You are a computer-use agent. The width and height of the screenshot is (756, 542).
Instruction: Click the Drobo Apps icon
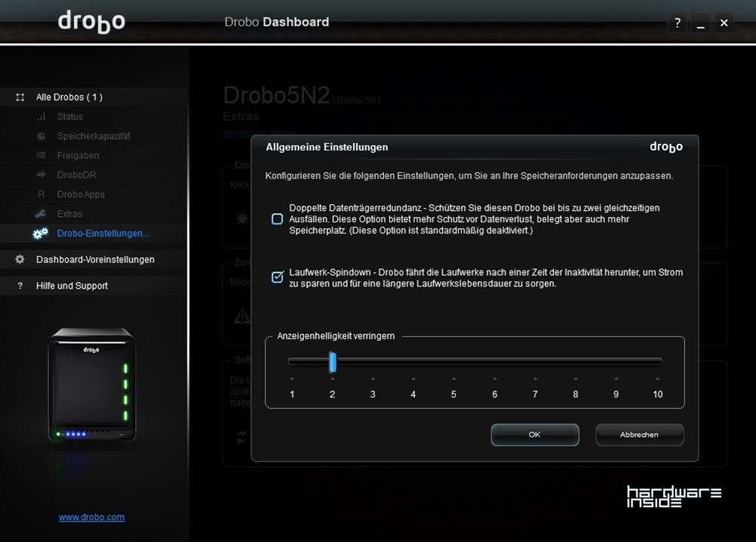[x=42, y=194]
